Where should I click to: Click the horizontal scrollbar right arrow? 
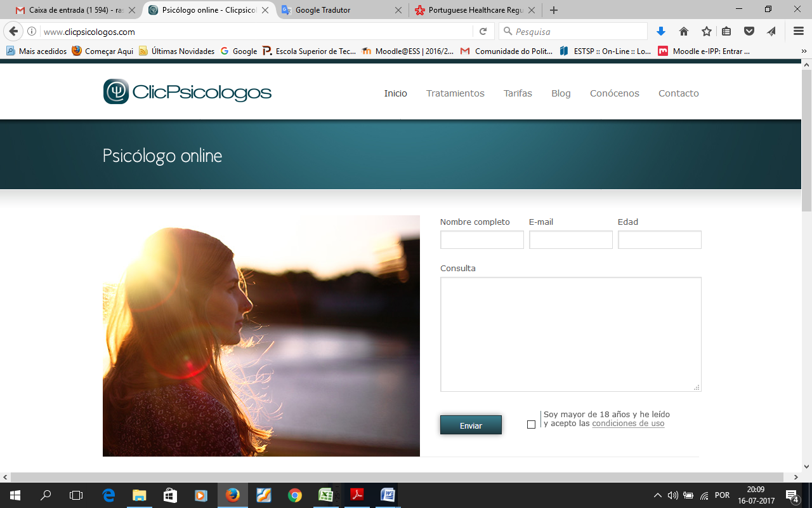coord(796,477)
